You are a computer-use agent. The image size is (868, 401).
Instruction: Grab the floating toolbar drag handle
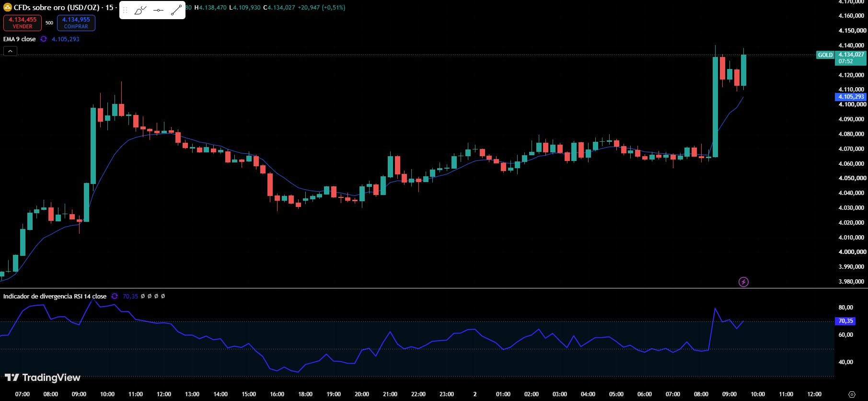click(x=125, y=10)
